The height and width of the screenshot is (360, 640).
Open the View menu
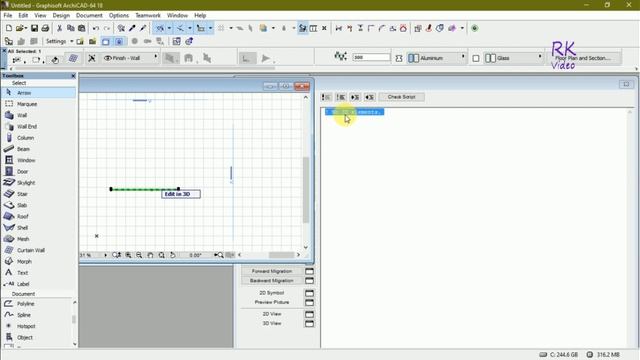pos(40,16)
